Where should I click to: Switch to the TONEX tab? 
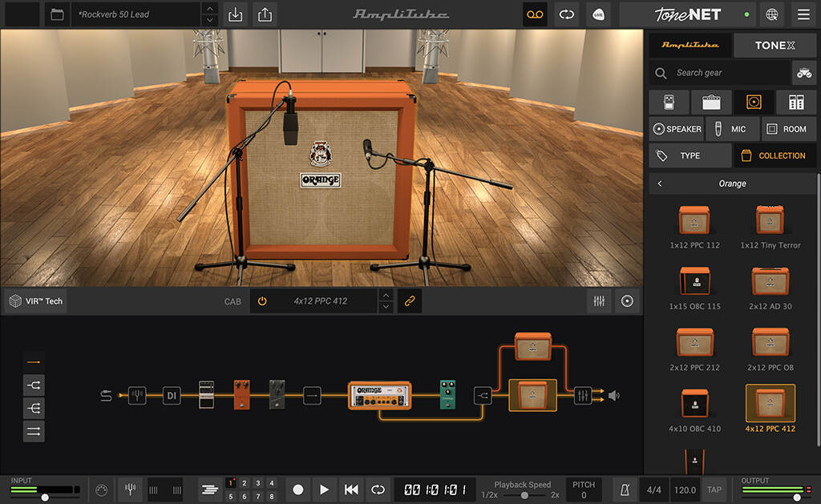coord(774,45)
